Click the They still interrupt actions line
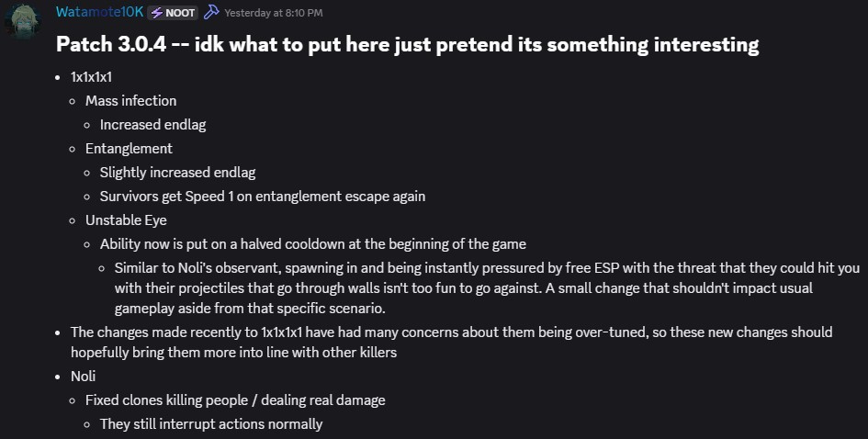The image size is (868, 439). 211,424
